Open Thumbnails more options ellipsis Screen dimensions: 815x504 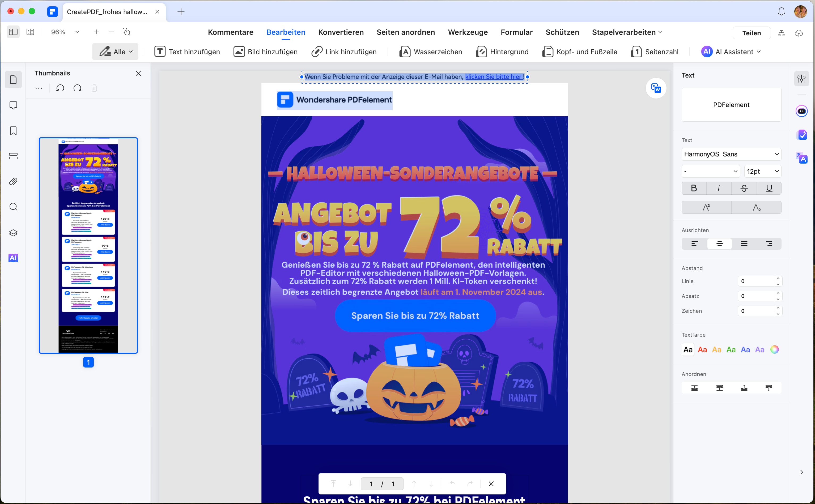point(39,88)
